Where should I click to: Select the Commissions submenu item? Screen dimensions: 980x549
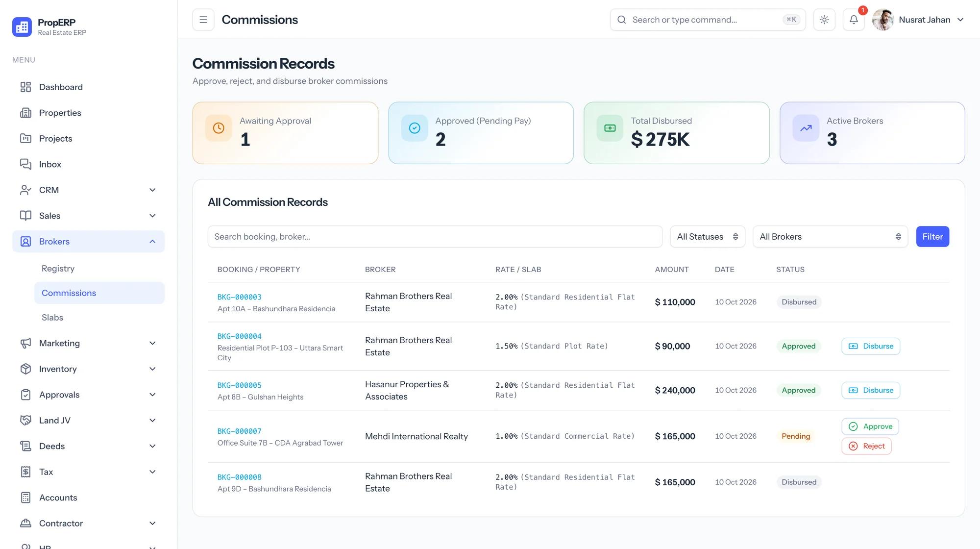coord(99,293)
